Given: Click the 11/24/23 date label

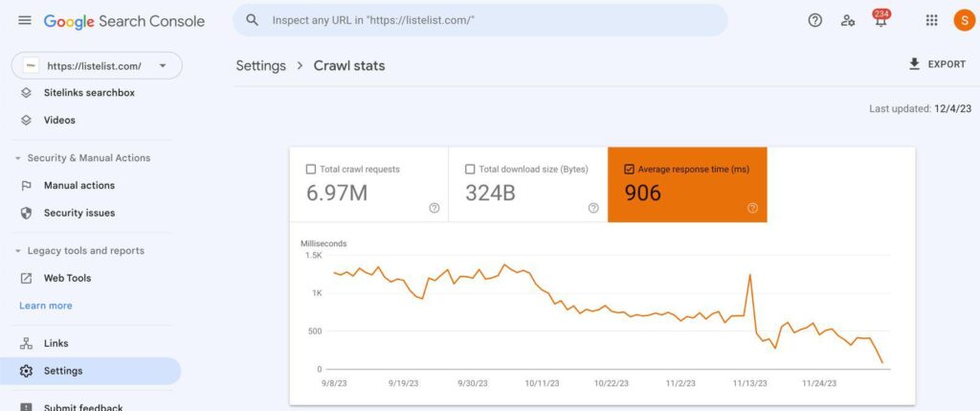Looking at the screenshot, I should coord(819,383).
